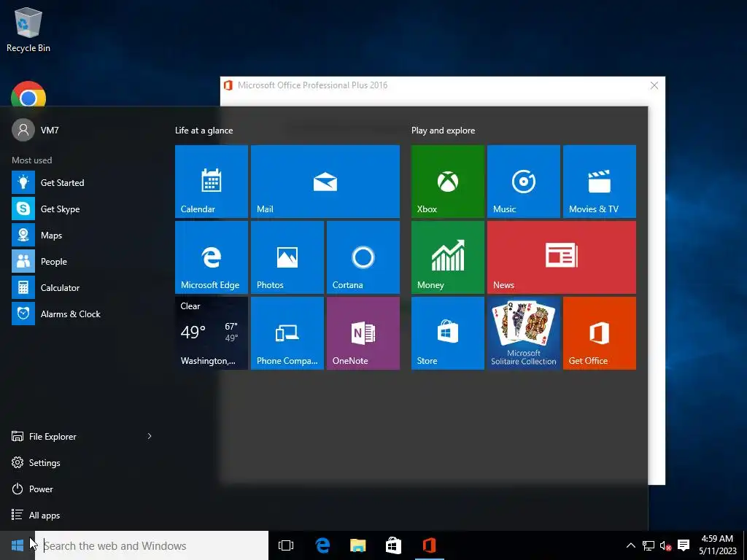Viewport: 747px width, 560px height.
Task: Open Task View on taskbar
Action: [286, 545]
